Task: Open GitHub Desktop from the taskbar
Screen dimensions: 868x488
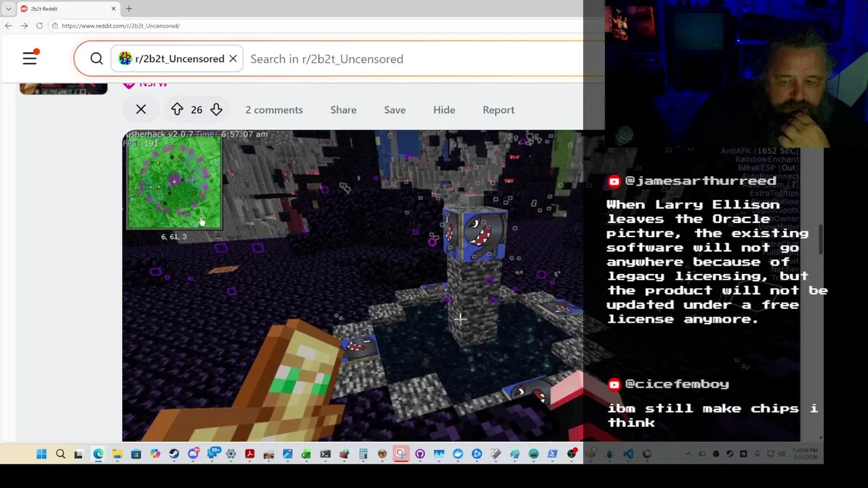Action: pyautogui.click(x=420, y=454)
